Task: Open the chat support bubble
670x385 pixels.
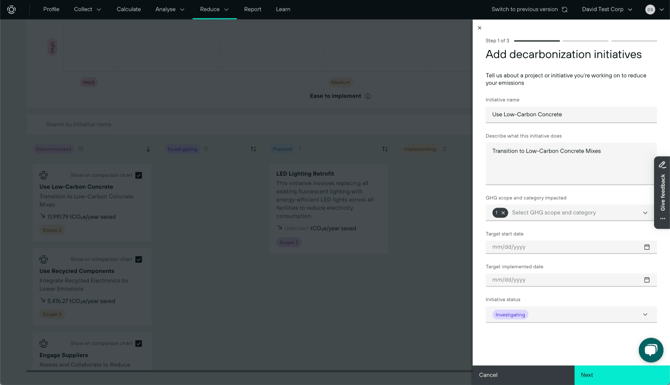Action: pyautogui.click(x=651, y=350)
